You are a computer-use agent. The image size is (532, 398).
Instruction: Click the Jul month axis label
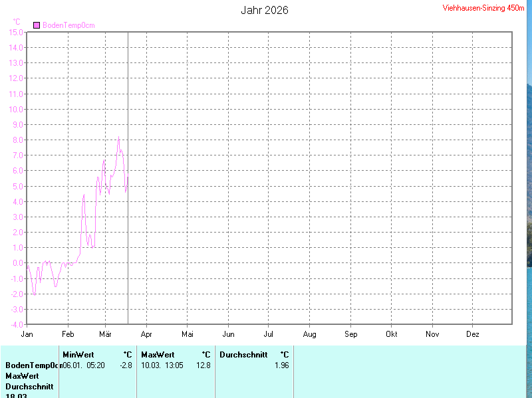click(x=269, y=334)
